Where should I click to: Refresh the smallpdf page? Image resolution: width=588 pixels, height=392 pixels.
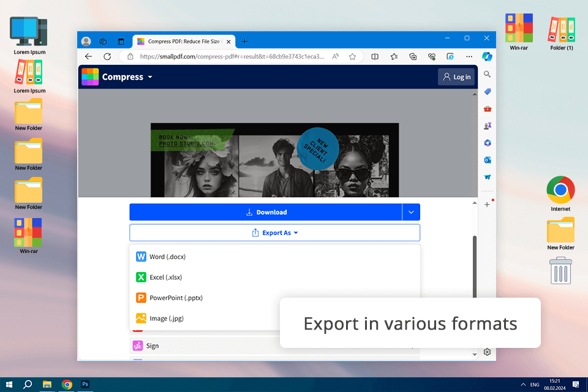click(x=107, y=56)
